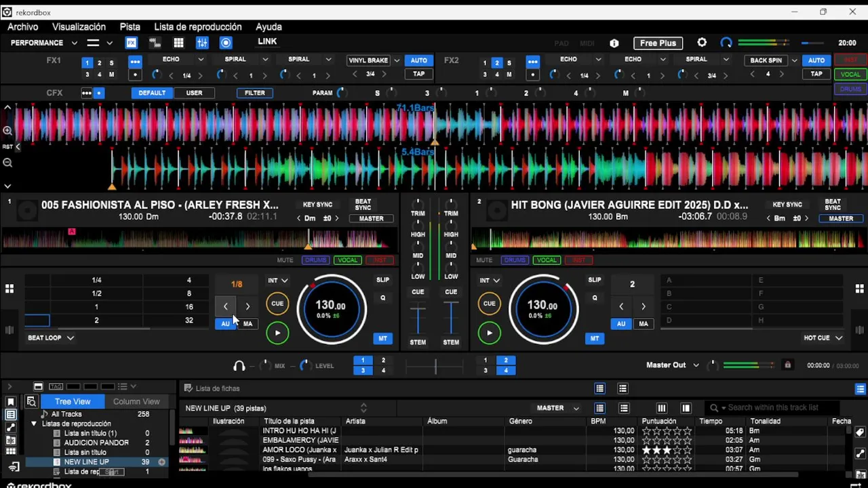Click the lock icon beside master level
Viewport: 868px width, 488px height.
787,365
